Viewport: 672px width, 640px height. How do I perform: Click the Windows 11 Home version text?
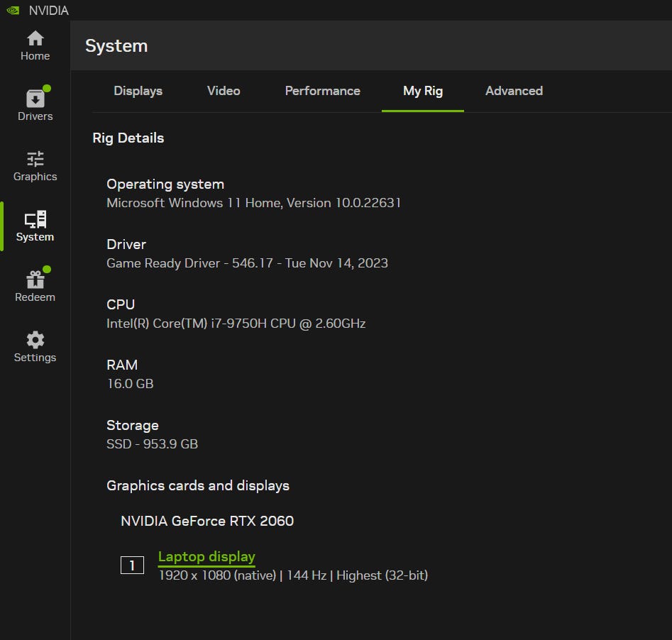pos(253,203)
